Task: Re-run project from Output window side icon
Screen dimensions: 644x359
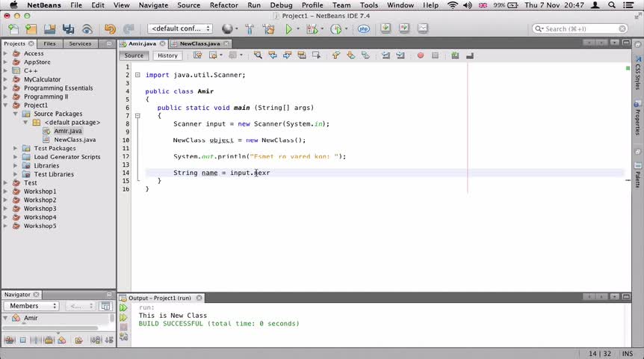Action: pos(123,307)
